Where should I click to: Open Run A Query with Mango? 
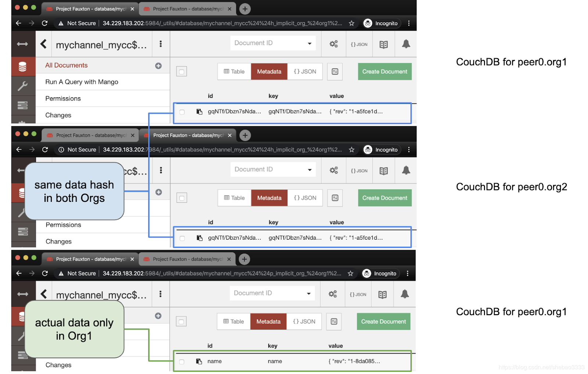click(82, 82)
